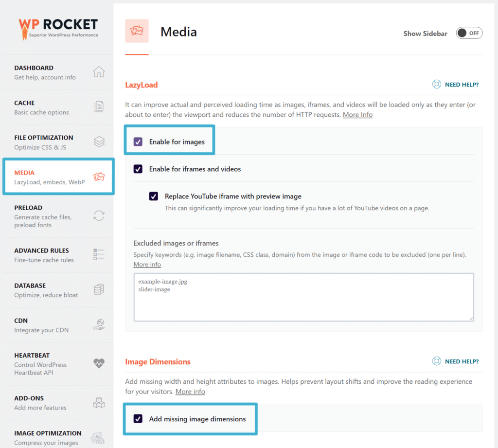Open More info link under Excluded images
Viewport: 498px width, 448px height.
(x=147, y=264)
